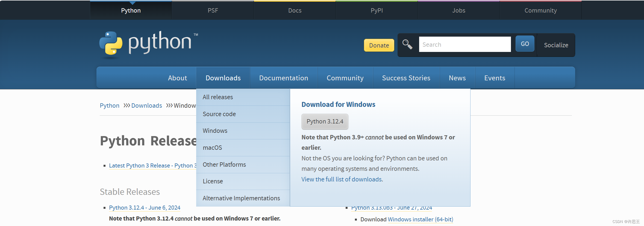Open the About navigation menu
The width and height of the screenshot is (644, 226).
178,78
